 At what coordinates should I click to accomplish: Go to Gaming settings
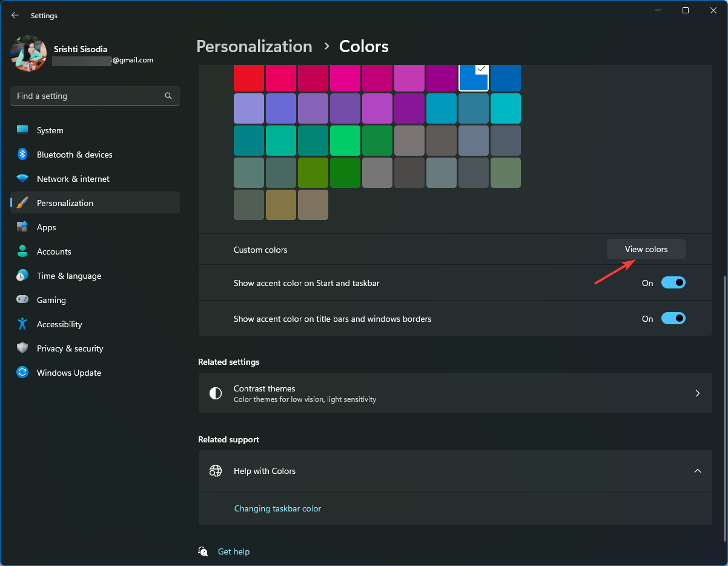(x=95, y=300)
